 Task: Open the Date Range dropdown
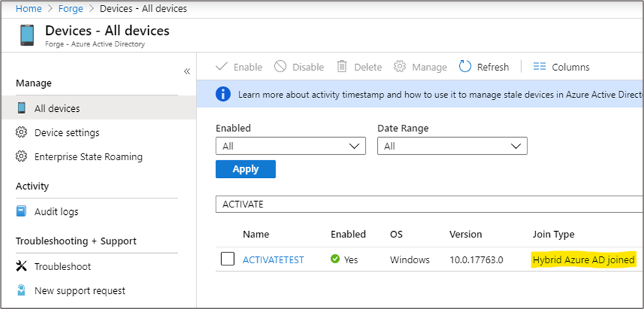pos(452,146)
